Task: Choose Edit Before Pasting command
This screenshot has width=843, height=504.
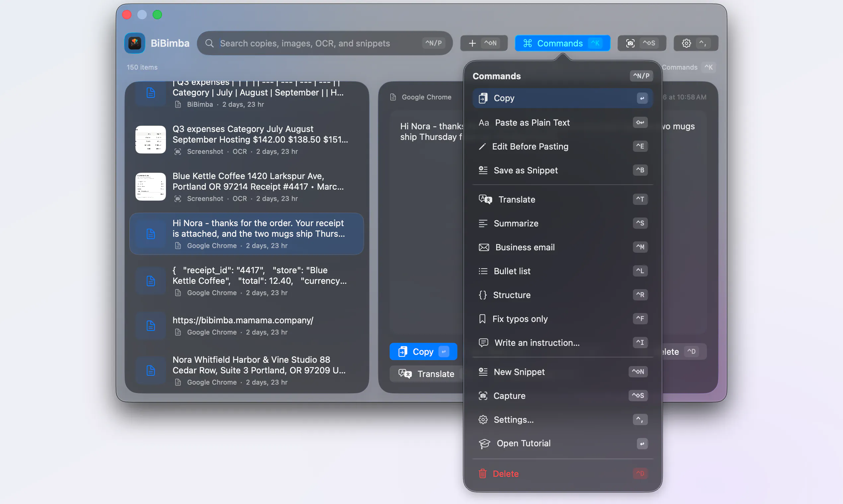Action: click(x=563, y=146)
